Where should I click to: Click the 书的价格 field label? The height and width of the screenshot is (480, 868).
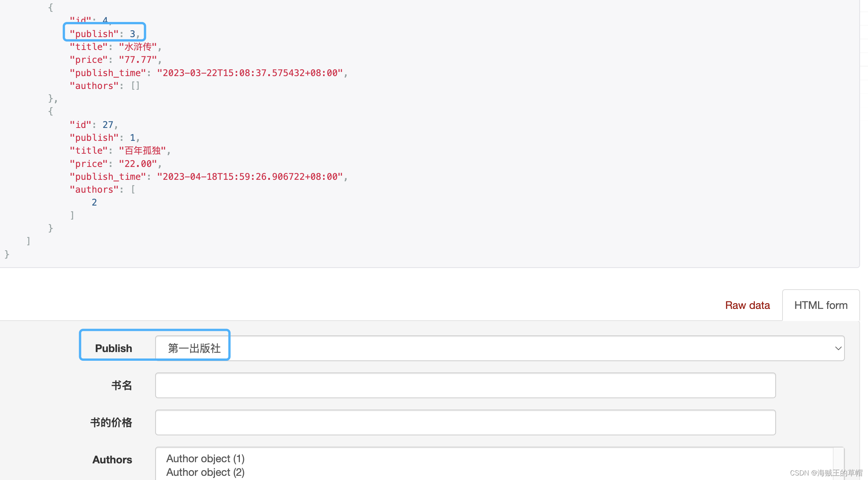(x=111, y=422)
